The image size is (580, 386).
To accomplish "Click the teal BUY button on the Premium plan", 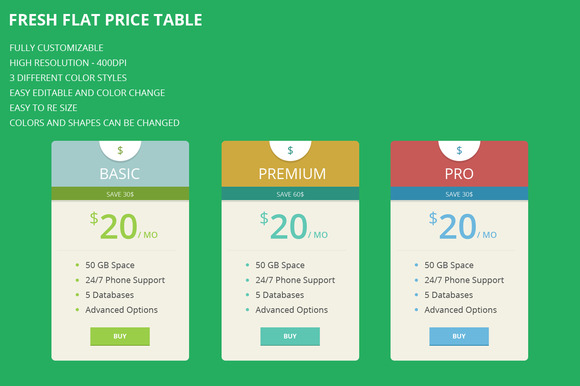I will (290, 336).
